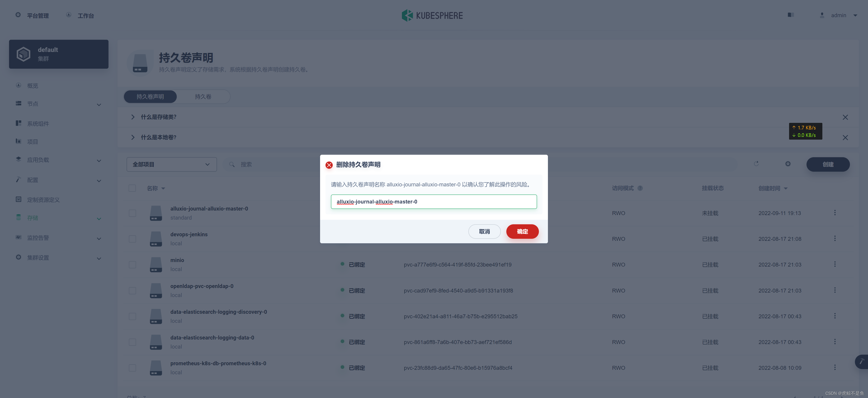Click the devops-jenkins volume disk icon

156,239
